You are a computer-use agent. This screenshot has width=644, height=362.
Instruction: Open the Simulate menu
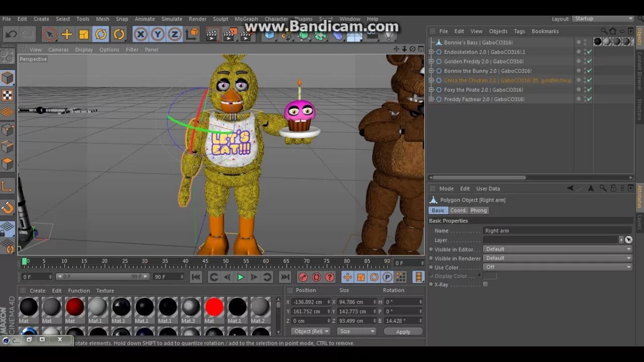[x=172, y=19]
